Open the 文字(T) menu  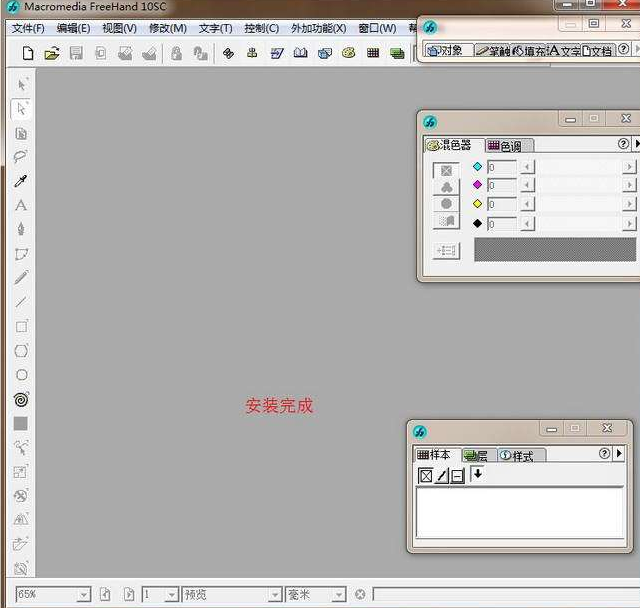point(216,28)
